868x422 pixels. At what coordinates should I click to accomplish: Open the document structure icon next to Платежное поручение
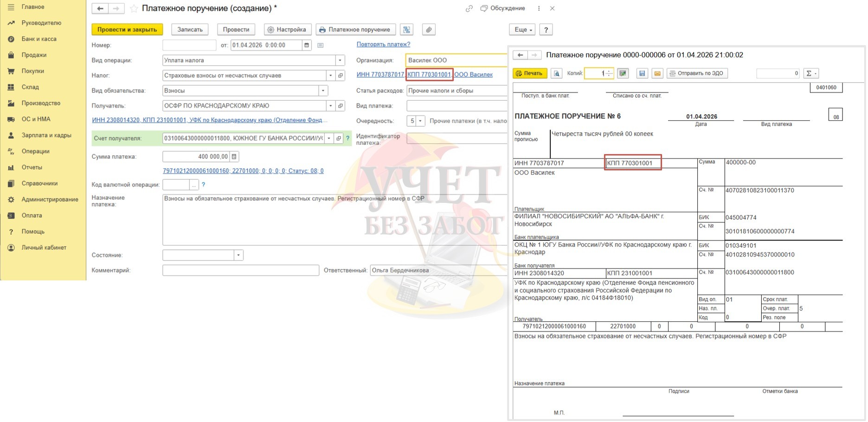click(407, 30)
